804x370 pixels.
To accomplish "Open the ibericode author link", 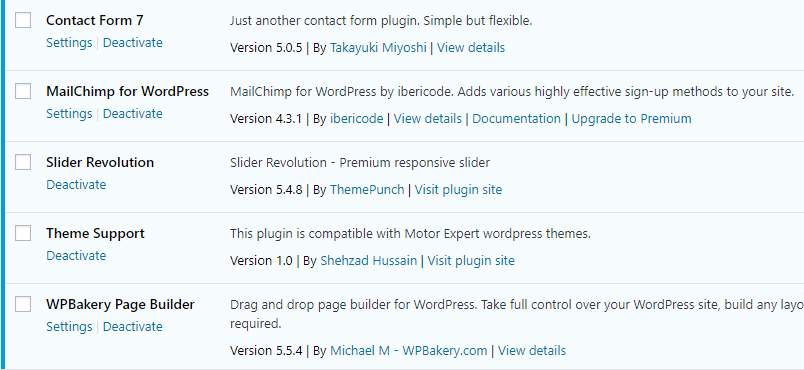I will (356, 119).
